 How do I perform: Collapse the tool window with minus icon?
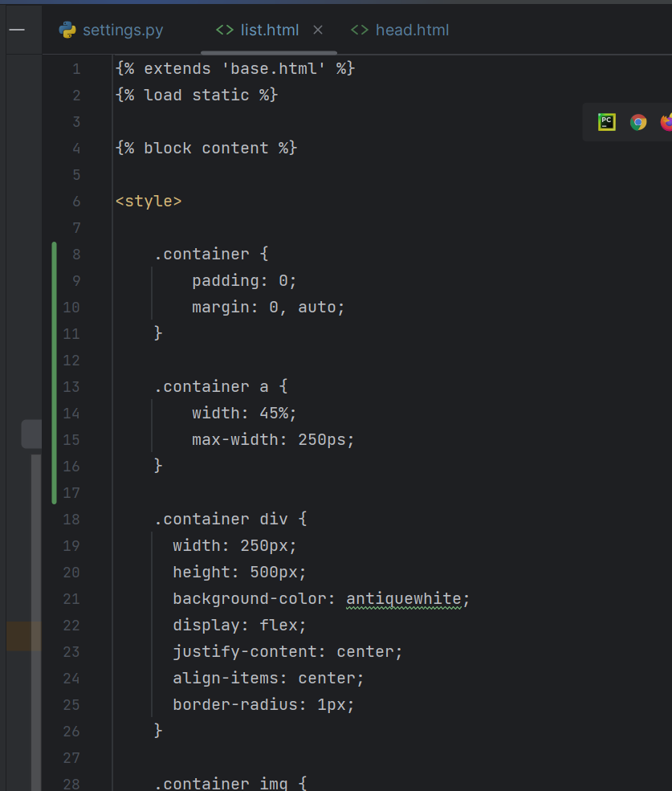pyautogui.click(x=17, y=30)
